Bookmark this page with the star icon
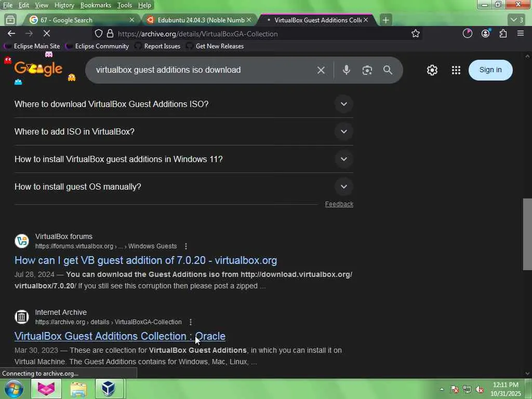532x399 pixels. pos(415,34)
